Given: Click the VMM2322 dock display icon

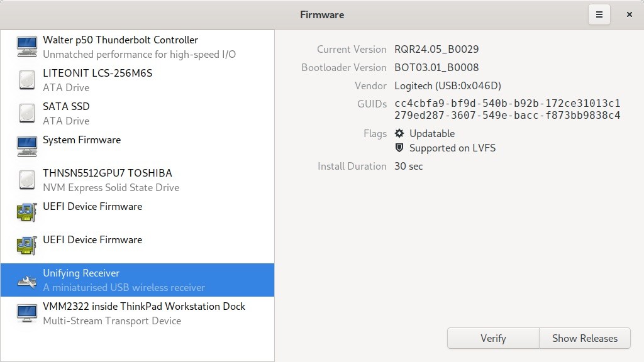Looking at the screenshot, I should tap(26, 312).
